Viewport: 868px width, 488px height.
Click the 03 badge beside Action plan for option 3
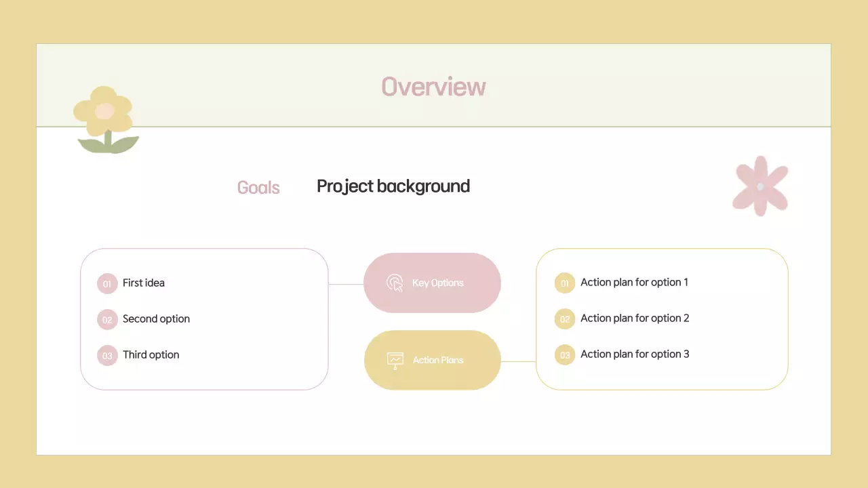[565, 354]
